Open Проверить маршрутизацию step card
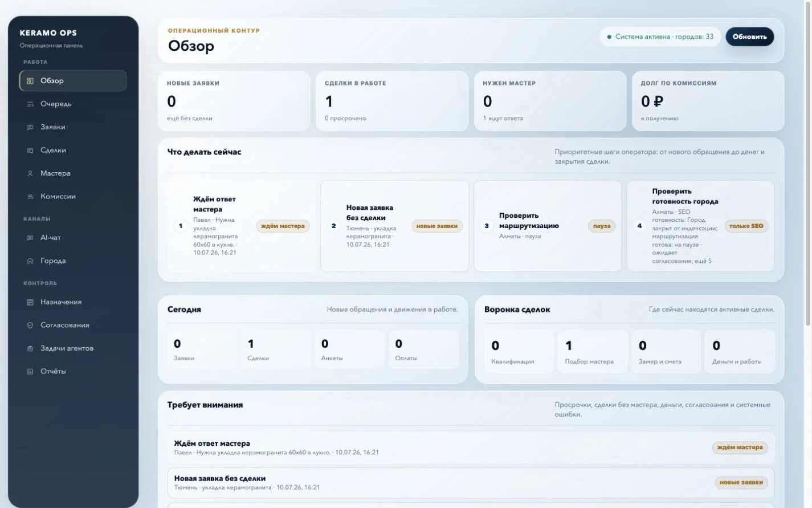This screenshot has height=508, width=812. pos(548,226)
